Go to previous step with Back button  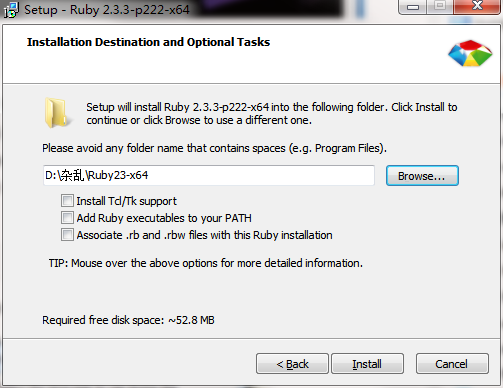point(292,364)
